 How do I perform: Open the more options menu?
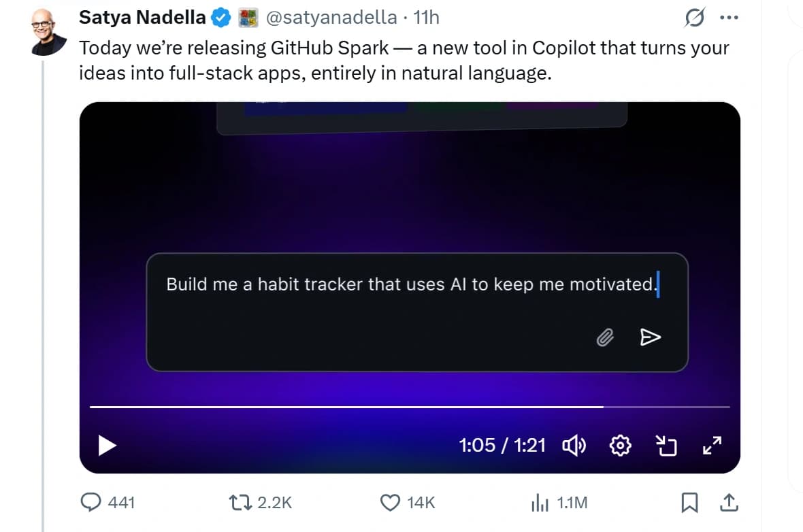[x=730, y=16]
